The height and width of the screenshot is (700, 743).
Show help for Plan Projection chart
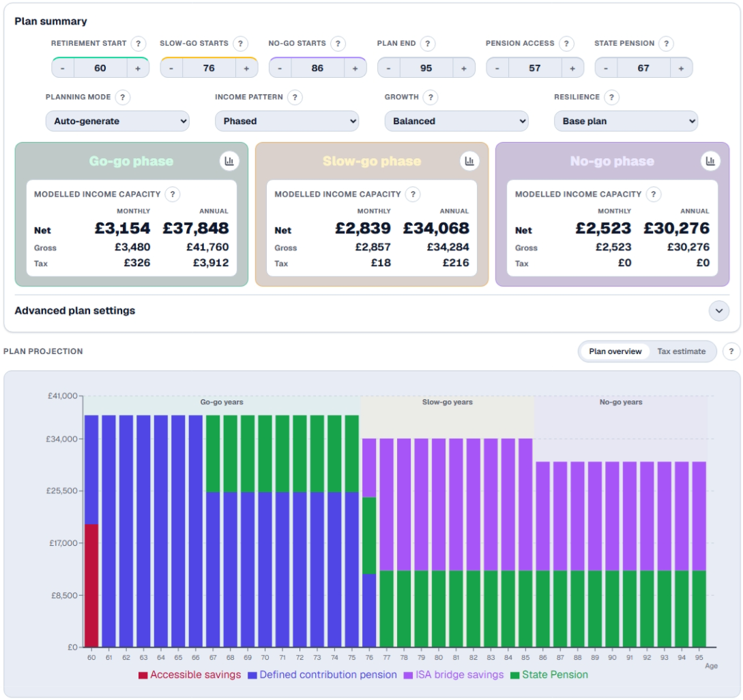click(731, 351)
